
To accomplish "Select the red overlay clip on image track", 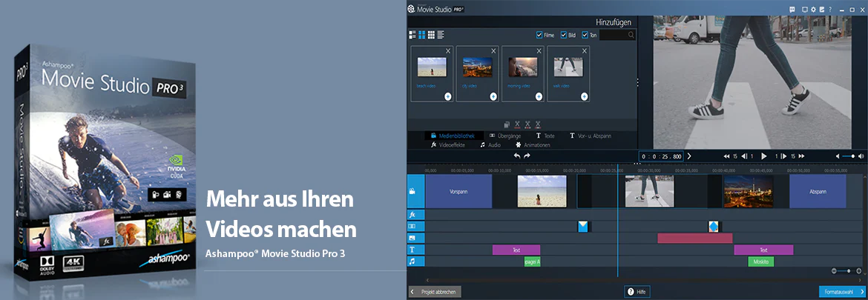I will (x=694, y=238).
